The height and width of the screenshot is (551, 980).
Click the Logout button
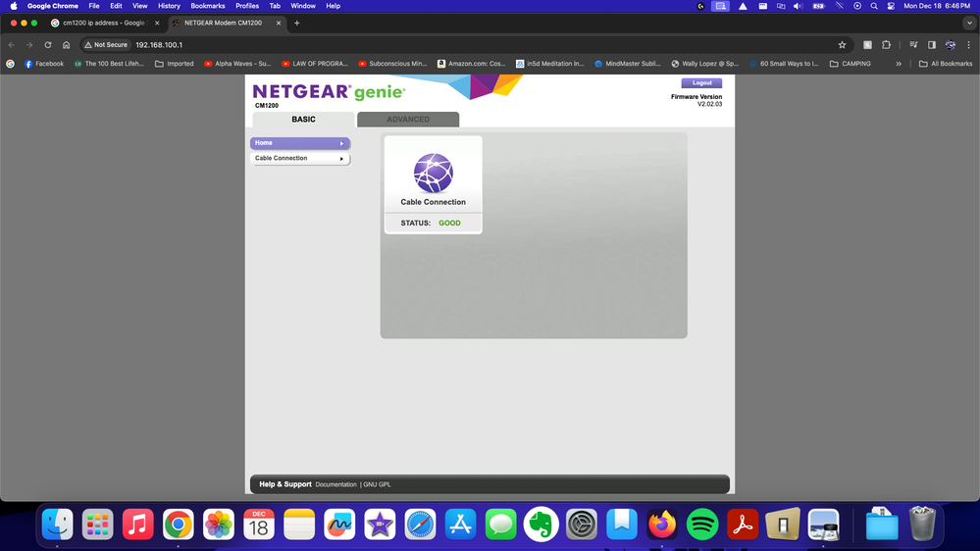coord(701,82)
